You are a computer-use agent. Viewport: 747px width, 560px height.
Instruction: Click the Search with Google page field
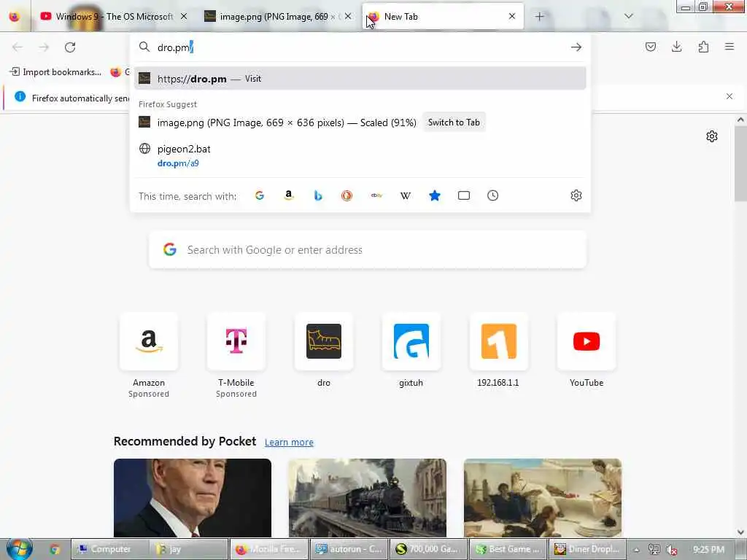coord(368,250)
